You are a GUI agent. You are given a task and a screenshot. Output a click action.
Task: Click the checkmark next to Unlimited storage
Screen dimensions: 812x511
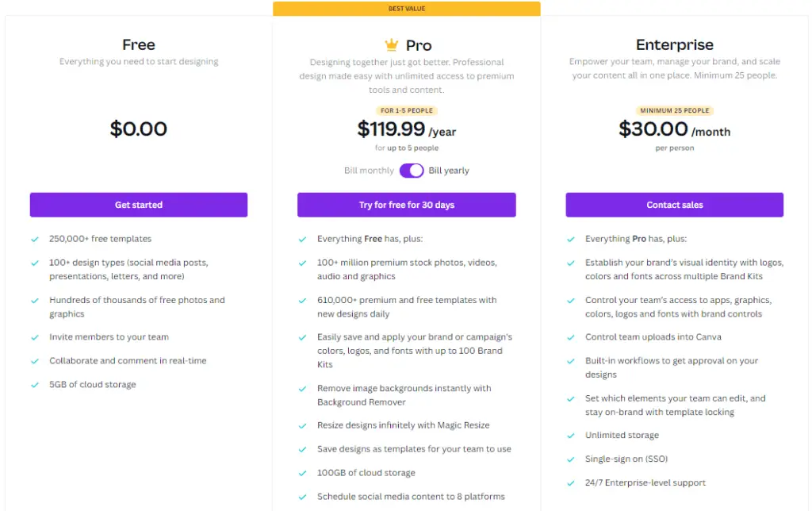pyautogui.click(x=571, y=436)
